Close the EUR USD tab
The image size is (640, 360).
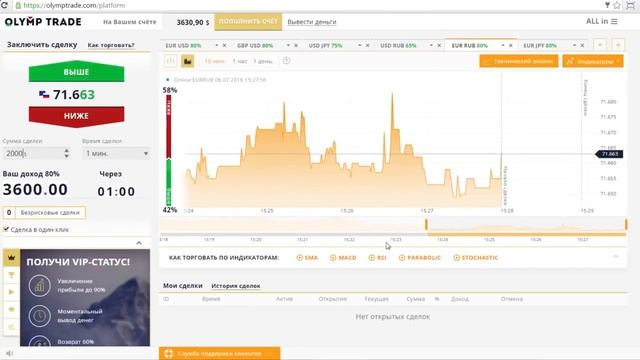(x=224, y=45)
